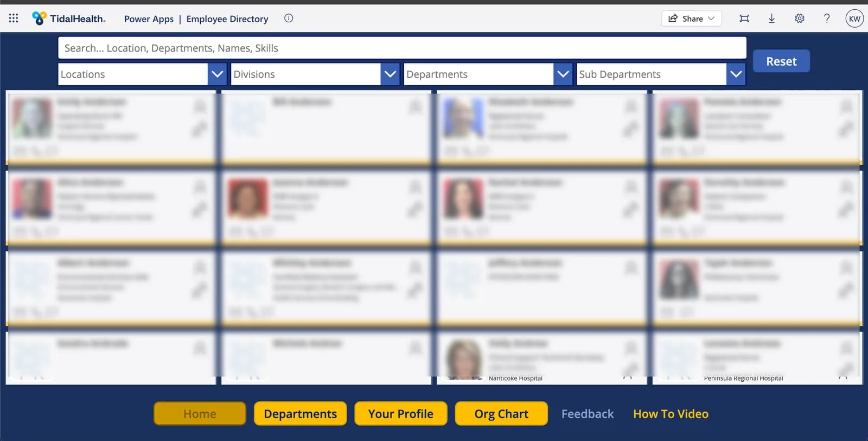Click the Employee Directory app title
Image resolution: width=868 pixels, height=441 pixels.
(227, 19)
